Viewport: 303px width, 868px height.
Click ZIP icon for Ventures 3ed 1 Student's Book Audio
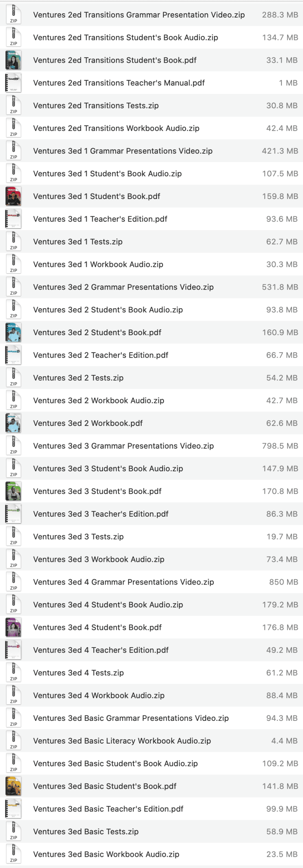point(14,174)
